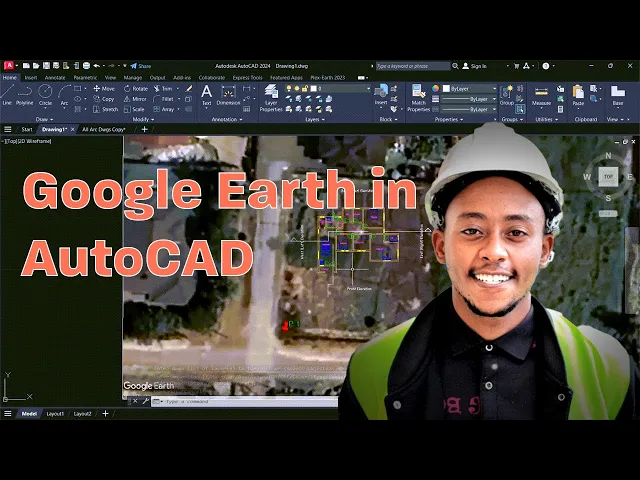Expand the Modify panel
640x480 pixels.
point(143,120)
